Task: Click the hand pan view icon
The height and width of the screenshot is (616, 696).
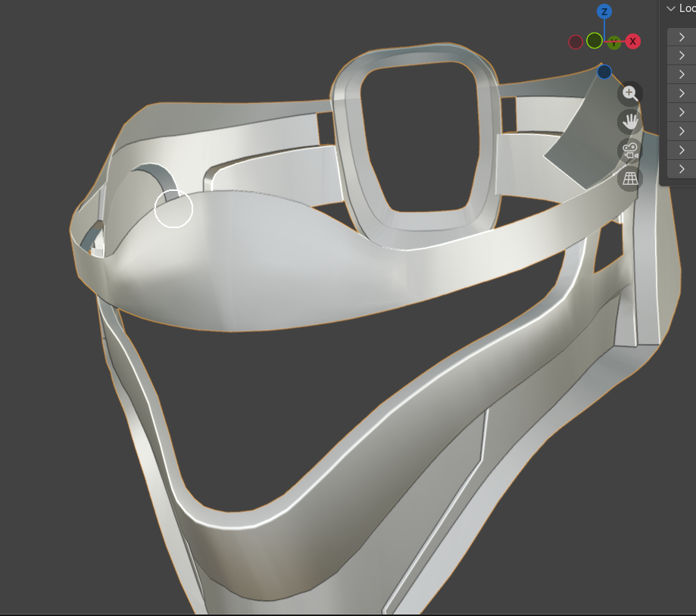Action: [x=630, y=122]
